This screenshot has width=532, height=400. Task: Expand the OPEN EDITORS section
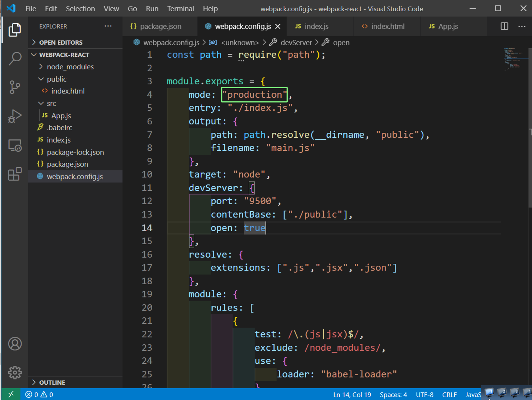[75, 42]
